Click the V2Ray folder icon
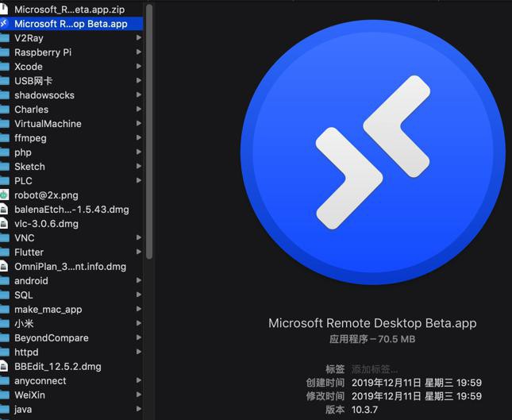 coord(4,38)
